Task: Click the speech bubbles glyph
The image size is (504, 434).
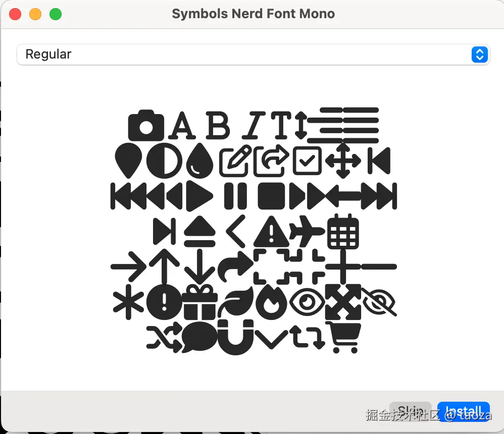Action: (199, 337)
